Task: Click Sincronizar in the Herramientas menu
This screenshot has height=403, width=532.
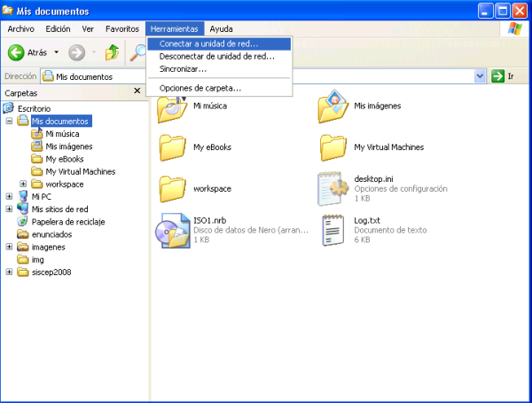Action: click(183, 68)
